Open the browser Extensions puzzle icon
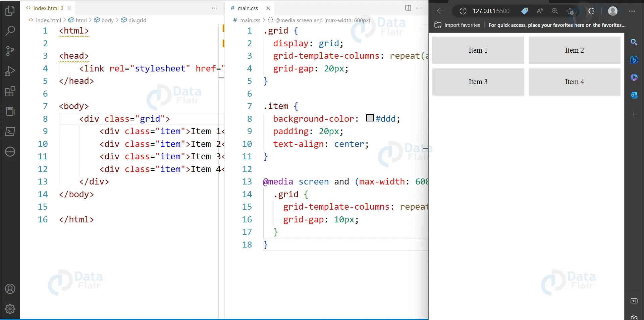This screenshot has height=320, width=644. 591,11
